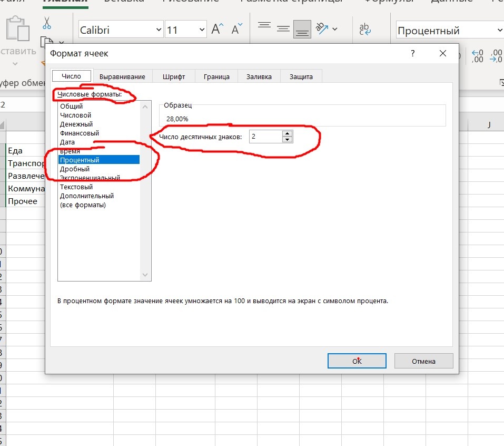This screenshot has height=446, width=504.
Task: Select the Прочее cell in the spreadsheet
Action: (x=26, y=201)
